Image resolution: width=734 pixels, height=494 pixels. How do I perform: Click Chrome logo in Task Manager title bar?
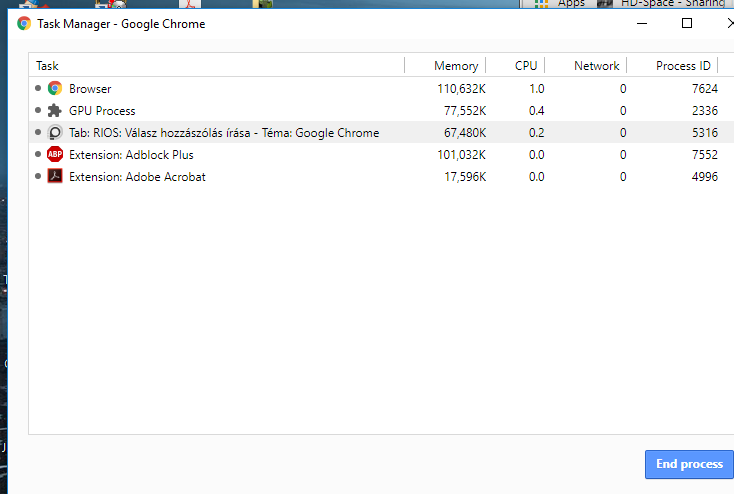pos(24,23)
